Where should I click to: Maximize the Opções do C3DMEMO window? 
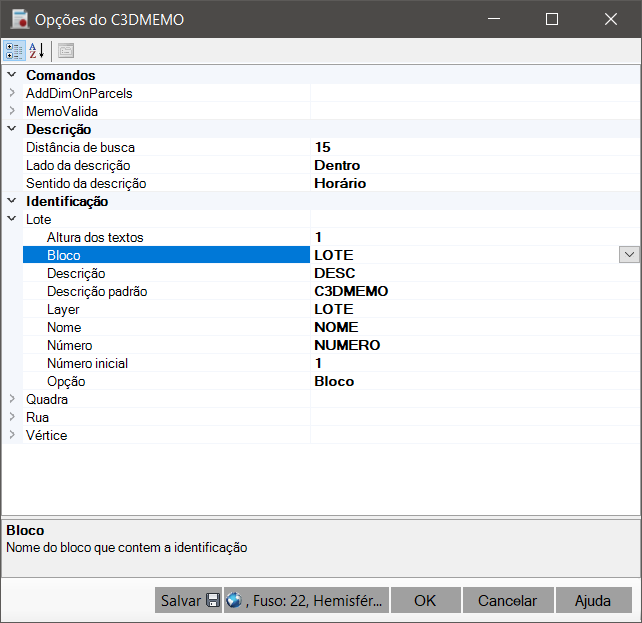tap(552, 19)
